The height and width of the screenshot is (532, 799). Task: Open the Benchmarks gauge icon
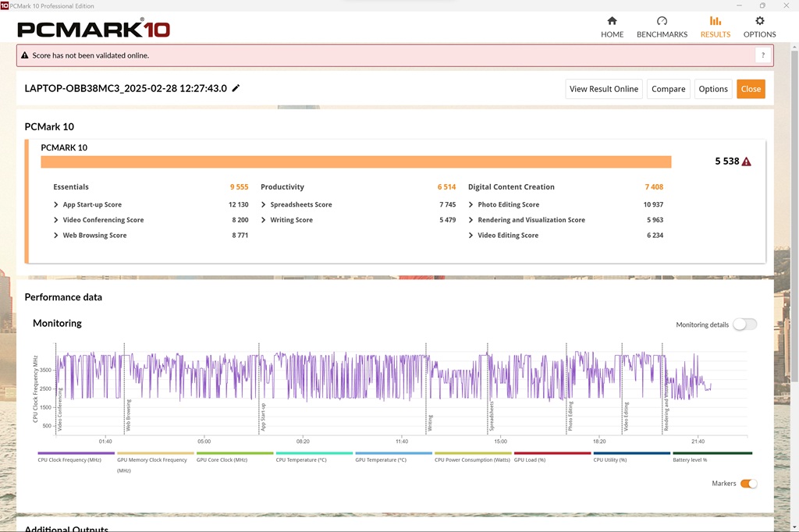pos(662,21)
